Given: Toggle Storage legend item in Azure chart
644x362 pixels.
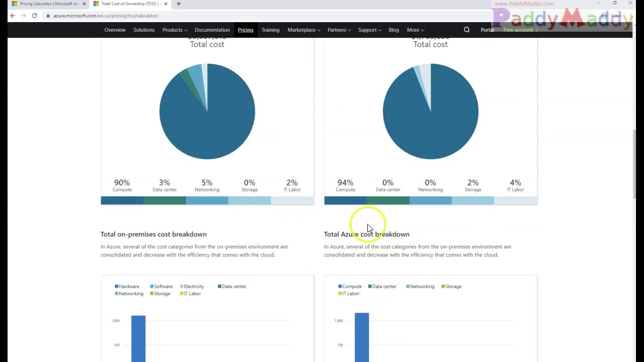Looking at the screenshot, I should point(451,287).
